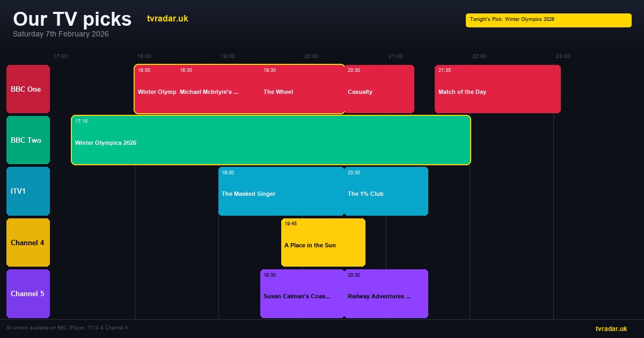Open the ITV1 channel tile
The height and width of the screenshot is (338, 644).
[x=28, y=191]
